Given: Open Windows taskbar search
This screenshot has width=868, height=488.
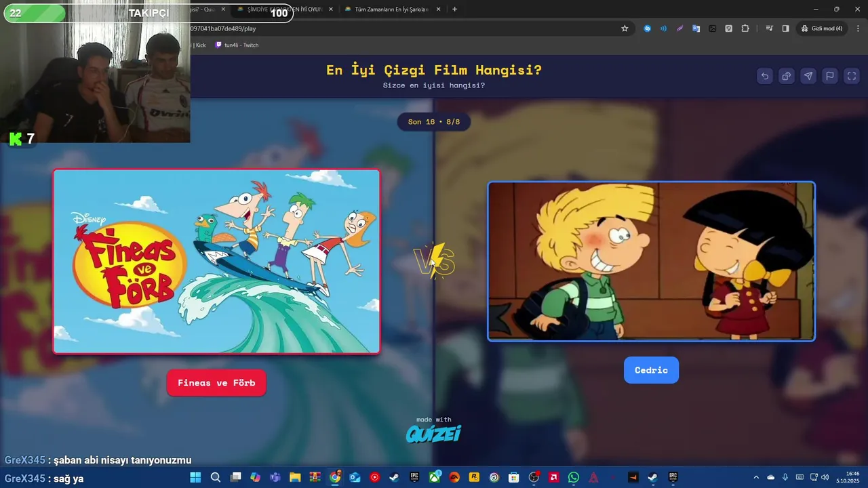Looking at the screenshot, I should click(216, 477).
